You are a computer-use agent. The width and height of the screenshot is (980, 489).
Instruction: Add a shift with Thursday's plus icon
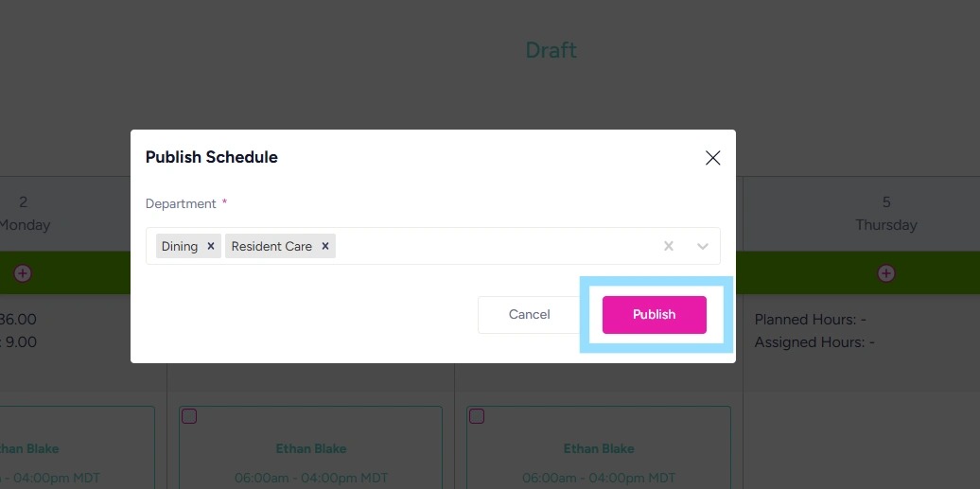coord(886,273)
